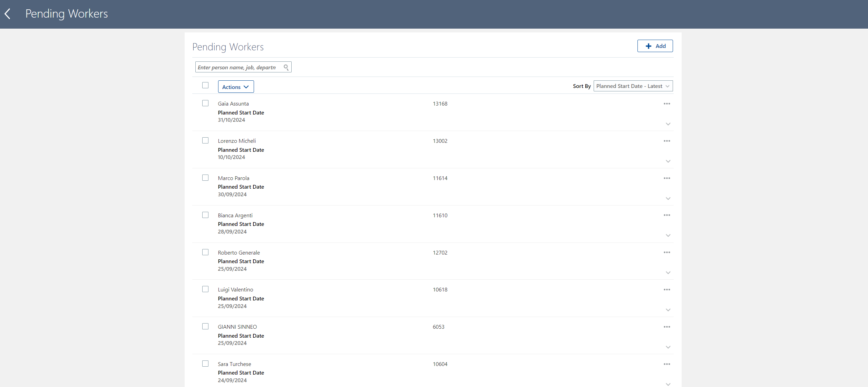Screen dimensions: 868x387
Task: Click the search magnifier icon
Action: tap(286, 67)
